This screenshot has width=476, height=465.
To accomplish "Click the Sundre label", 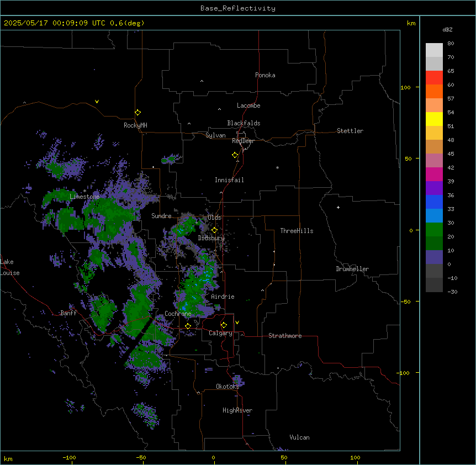I will point(161,216).
